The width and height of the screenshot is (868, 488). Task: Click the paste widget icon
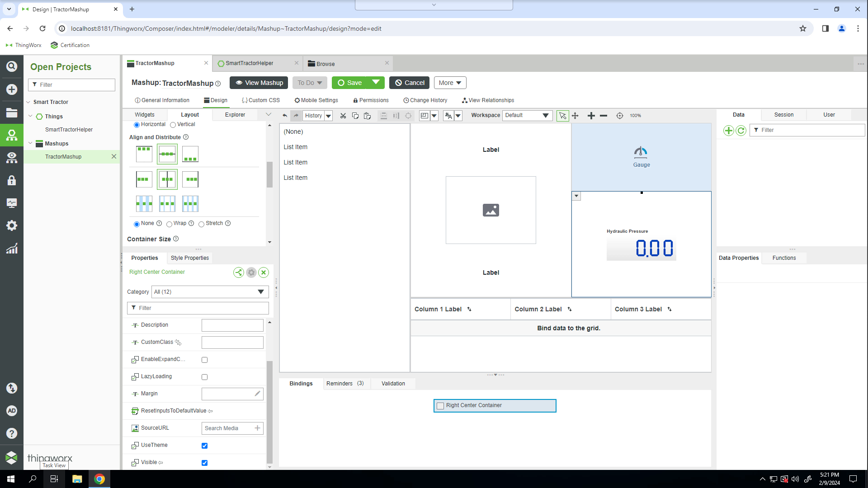[368, 116]
